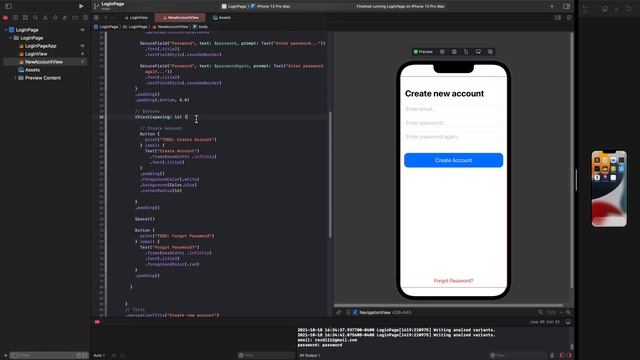Open the Auto variables view dropdown
Image resolution: width=640 pixels, height=360 pixels.
[x=99, y=356]
